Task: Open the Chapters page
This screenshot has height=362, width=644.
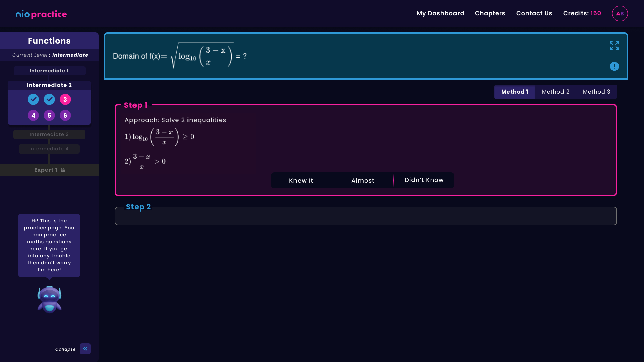Action: tap(490, 13)
